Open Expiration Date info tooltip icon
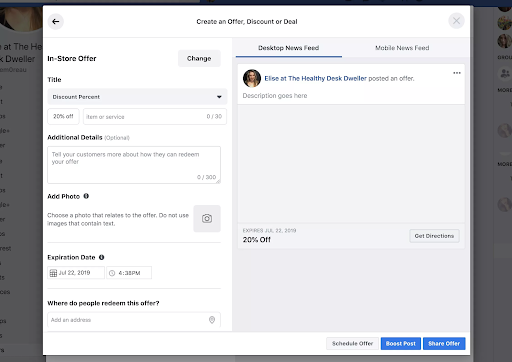Screen dimensions: 512x362 click(x=102, y=257)
